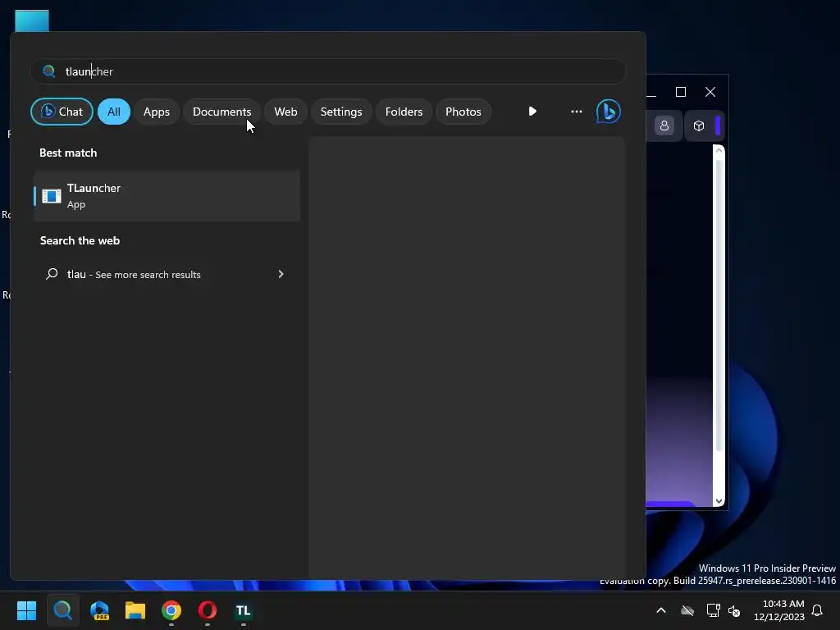Close the background window
Image resolution: width=840 pixels, height=630 pixels.
pos(710,92)
